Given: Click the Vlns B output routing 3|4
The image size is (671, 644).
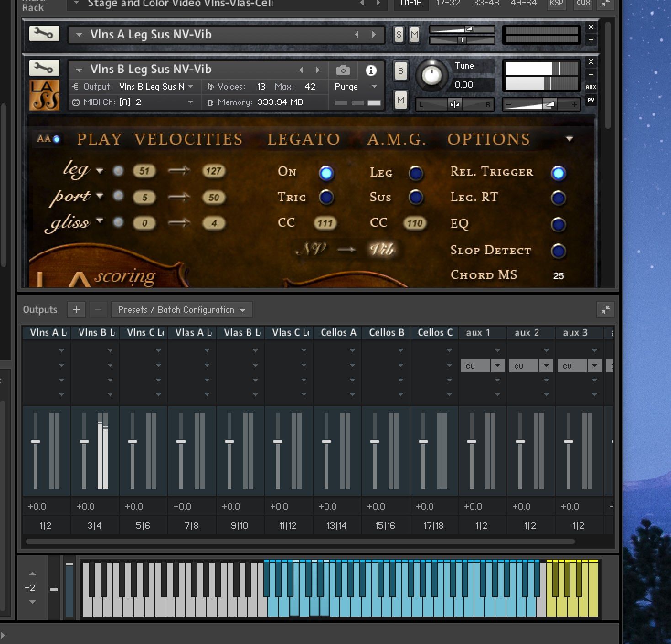Looking at the screenshot, I should [95, 526].
